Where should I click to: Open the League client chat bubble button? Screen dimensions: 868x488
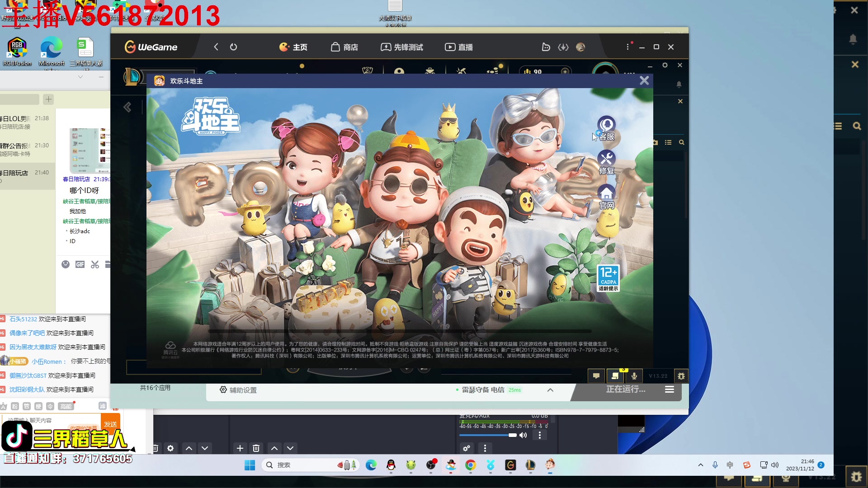[596, 376]
